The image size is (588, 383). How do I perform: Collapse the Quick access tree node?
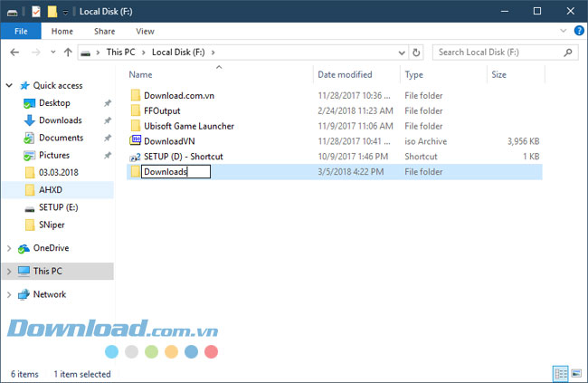[9, 86]
